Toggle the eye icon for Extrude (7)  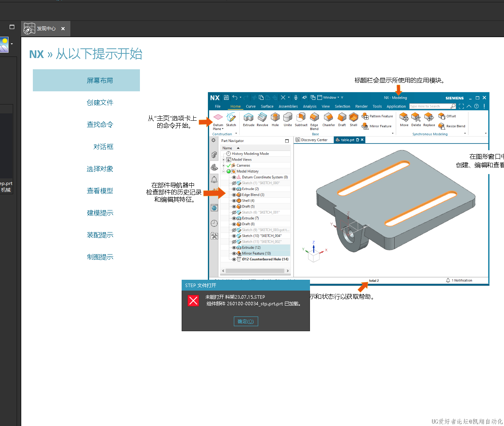234,218
